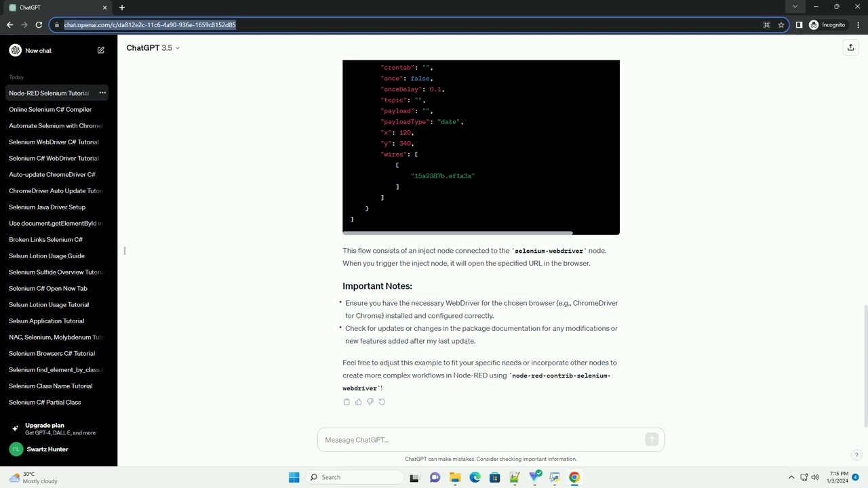Click the browser back arrow
868x488 pixels.
click(x=9, y=25)
